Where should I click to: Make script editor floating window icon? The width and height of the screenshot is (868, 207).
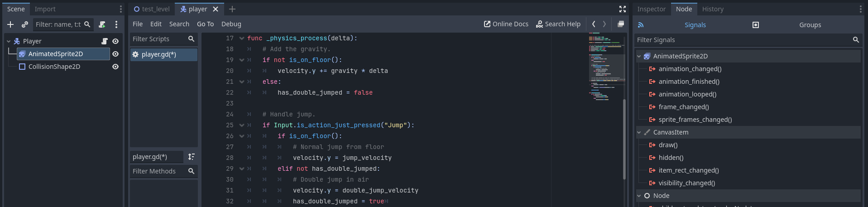point(621,24)
